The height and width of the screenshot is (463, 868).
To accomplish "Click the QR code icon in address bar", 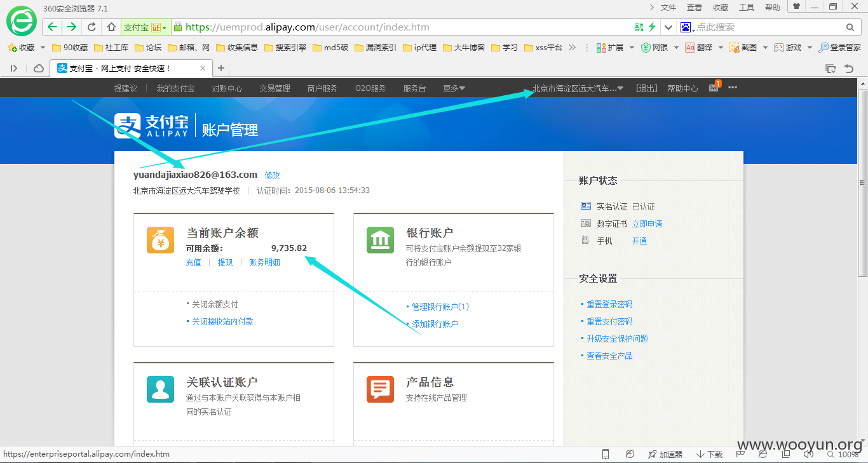I will [639, 27].
